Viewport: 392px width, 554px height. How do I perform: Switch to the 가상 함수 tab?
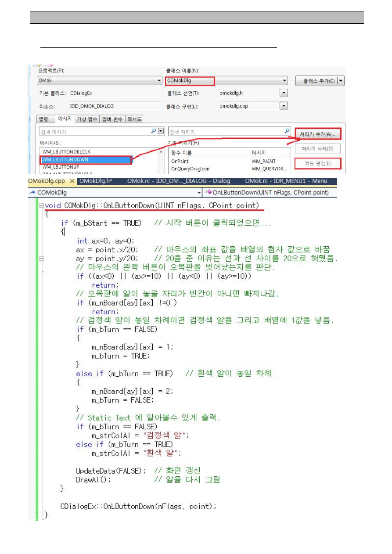coord(87,119)
